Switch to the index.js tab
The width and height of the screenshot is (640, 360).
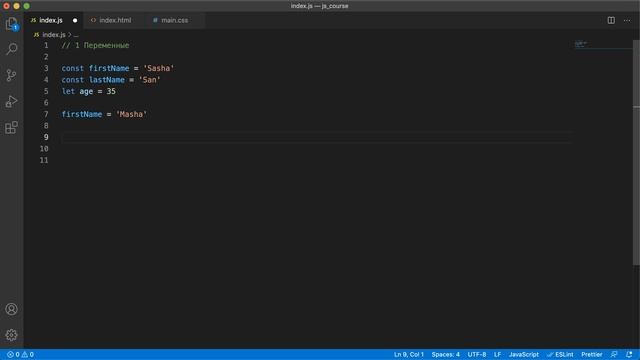51,20
